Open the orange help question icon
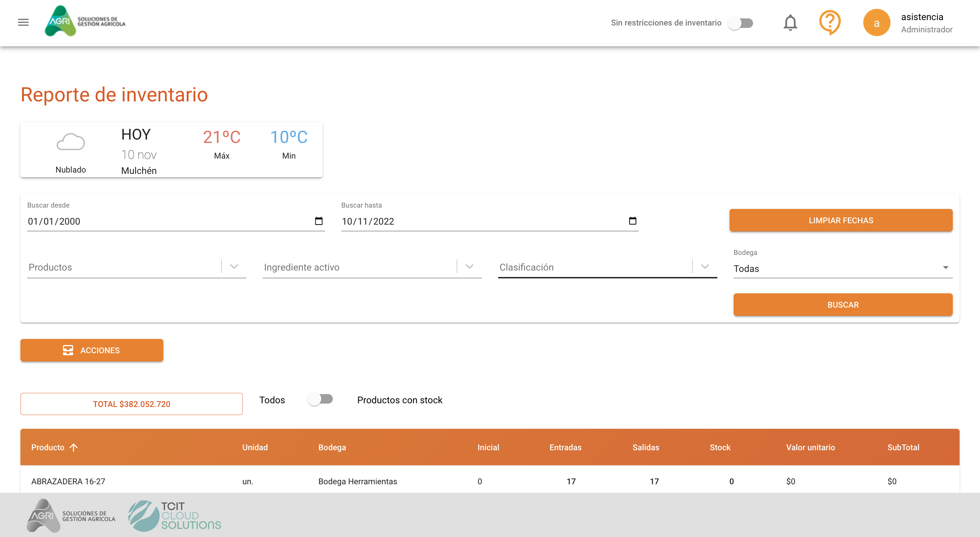 pyautogui.click(x=829, y=22)
